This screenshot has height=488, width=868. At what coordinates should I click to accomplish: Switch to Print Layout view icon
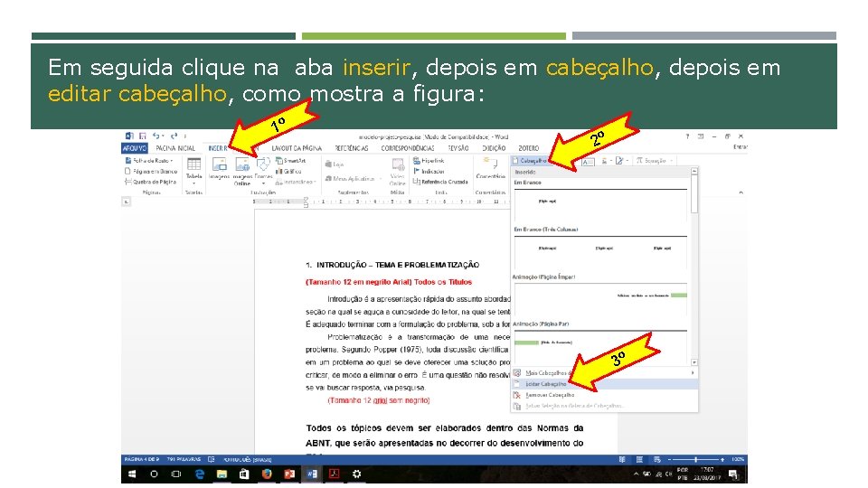(x=639, y=459)
